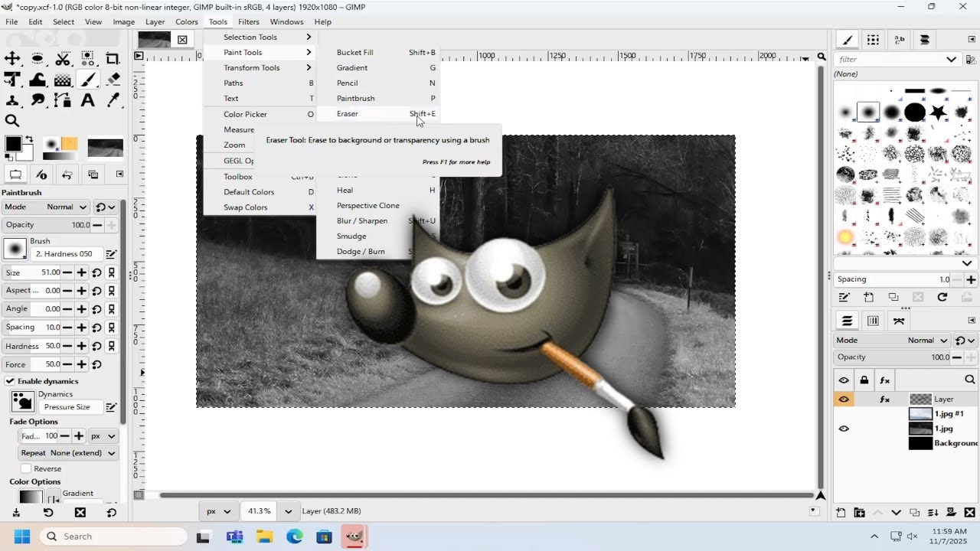Select the Ellipse Select tool
Image resolution: width=980 pixels, height=551 pixels.
coord(38,59)
